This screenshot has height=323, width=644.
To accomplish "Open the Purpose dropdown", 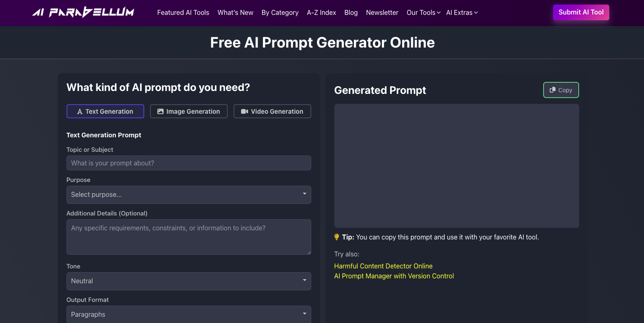I will click(188, 194).
